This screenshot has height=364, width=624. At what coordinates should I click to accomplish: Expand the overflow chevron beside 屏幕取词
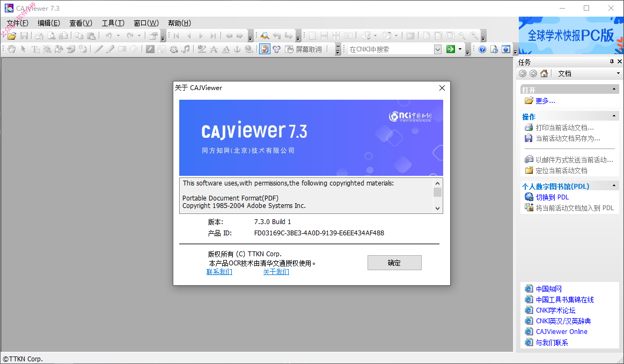click(x=338, y=49)
